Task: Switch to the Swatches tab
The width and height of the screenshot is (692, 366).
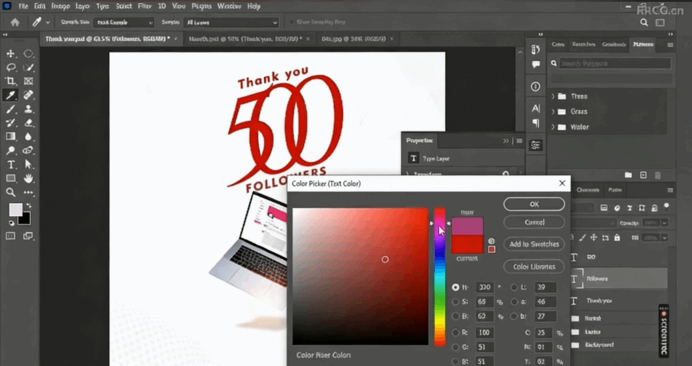Action: 584,44
